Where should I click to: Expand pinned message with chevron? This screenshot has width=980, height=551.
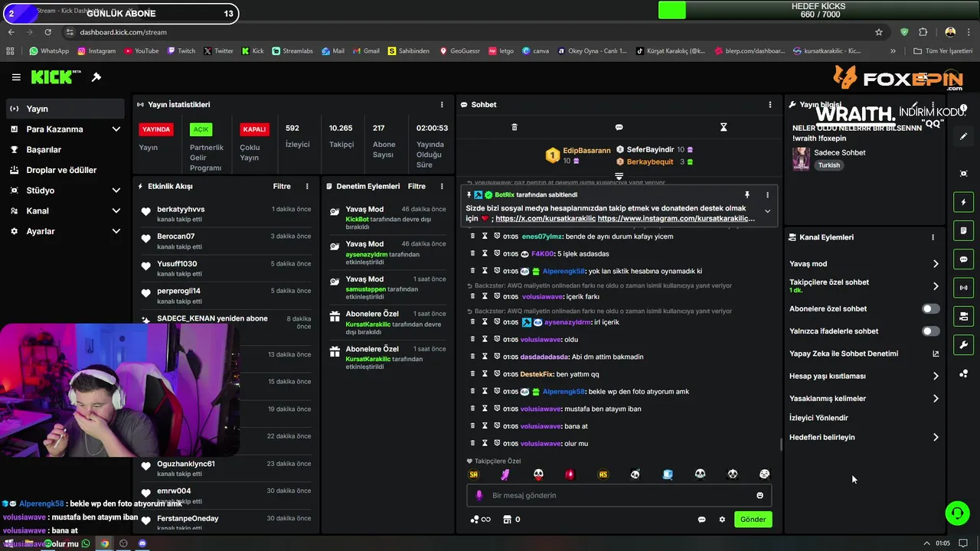pos(767,211)
